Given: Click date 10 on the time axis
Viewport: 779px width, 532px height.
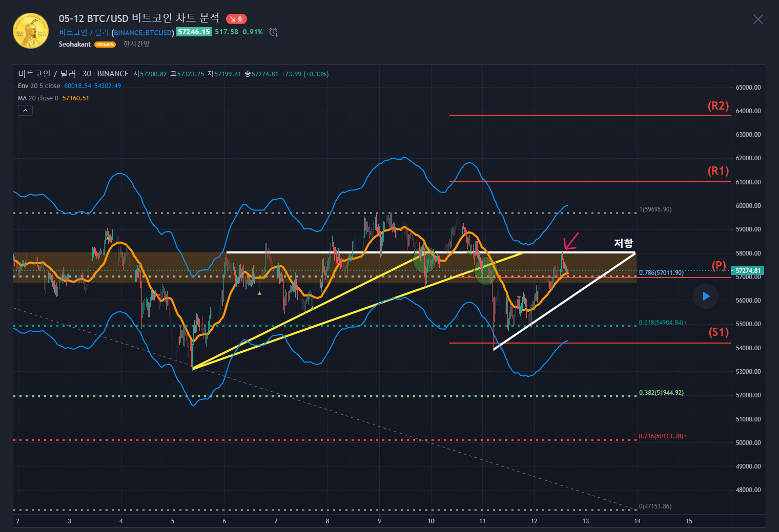Looking at the screenshot, I should tap(431, 521).
